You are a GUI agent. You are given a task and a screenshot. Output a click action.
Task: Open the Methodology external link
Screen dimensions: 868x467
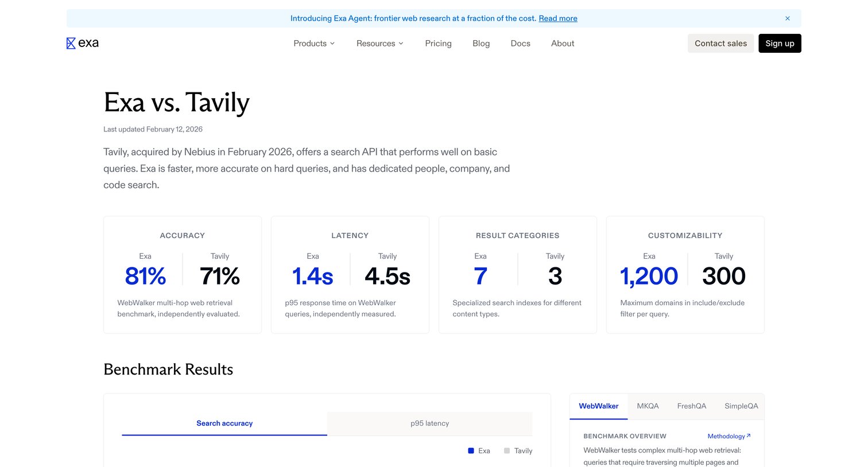729,437
